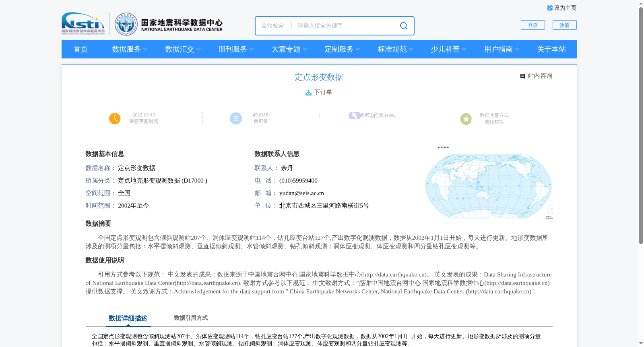
Task: Click the world map thumbnail
Action: pyautogui.click(x=489, y=183)
